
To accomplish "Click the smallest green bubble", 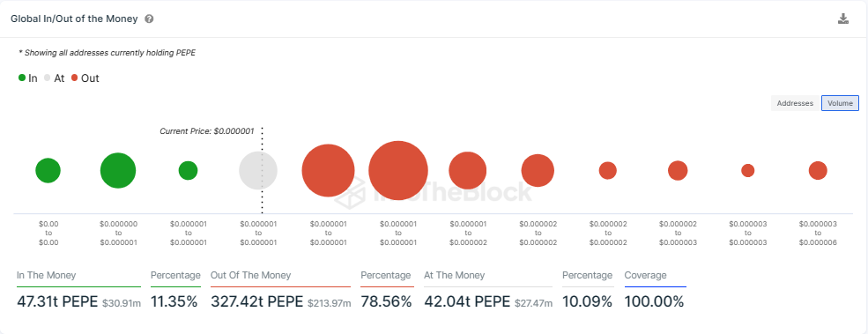I will [x=189, y=170].
